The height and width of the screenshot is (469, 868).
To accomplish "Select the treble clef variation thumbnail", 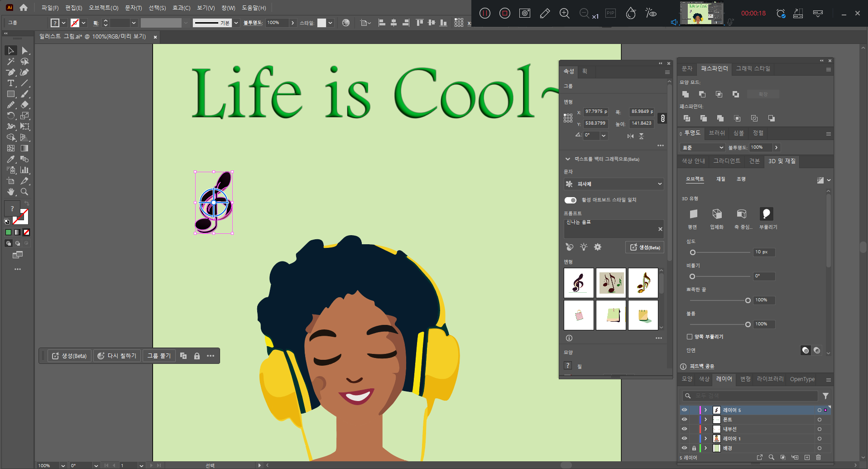I will pos(579,283).
